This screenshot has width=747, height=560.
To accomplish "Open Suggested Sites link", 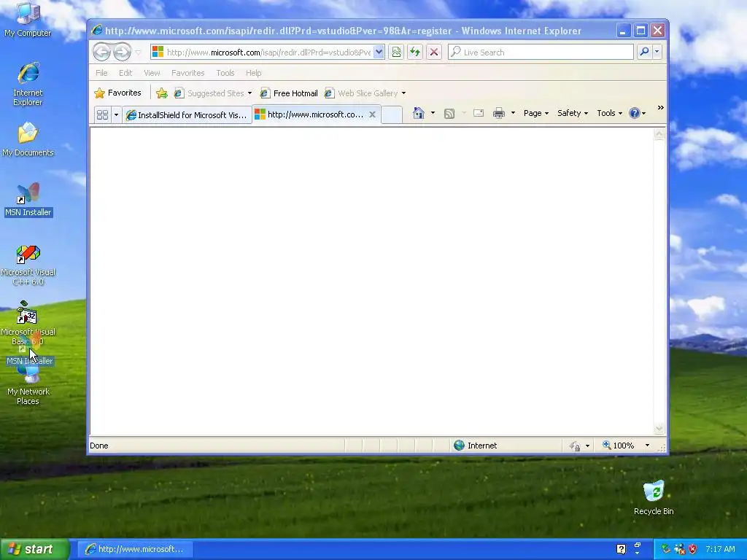I will coord(209,93).
